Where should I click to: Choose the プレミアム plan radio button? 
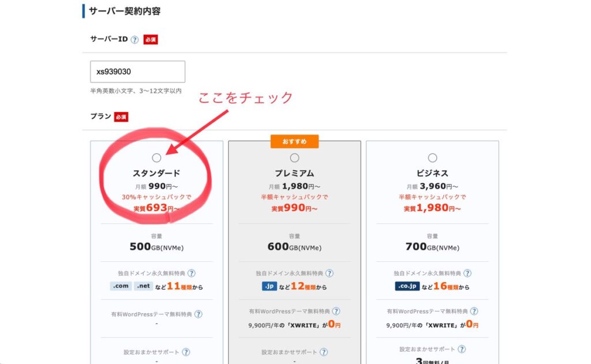coord(294,158)
